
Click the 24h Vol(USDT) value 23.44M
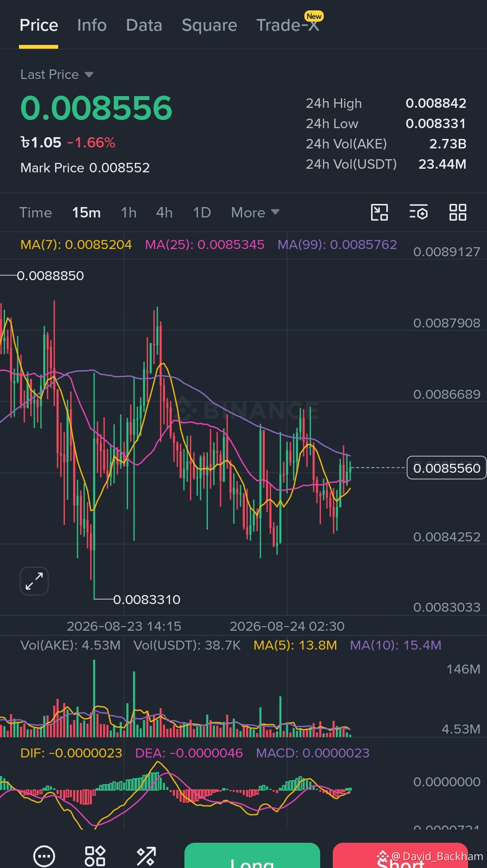pos(442,164)
